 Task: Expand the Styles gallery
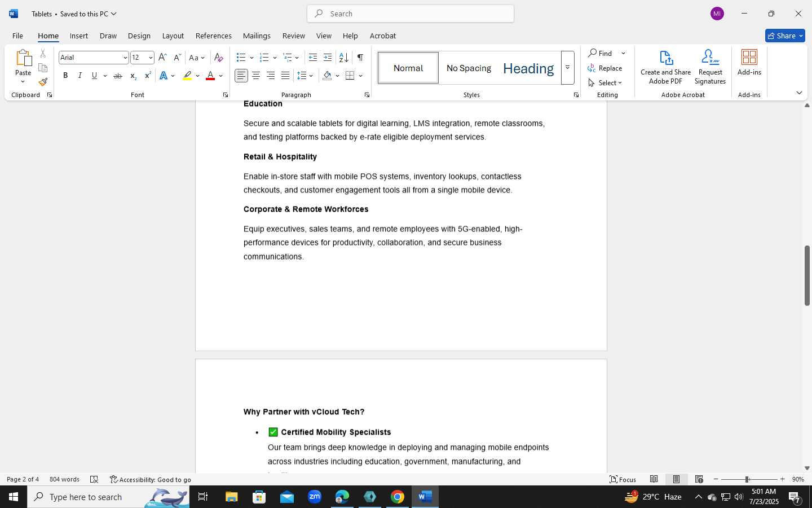pyautogui.click(x=568, y=68)
